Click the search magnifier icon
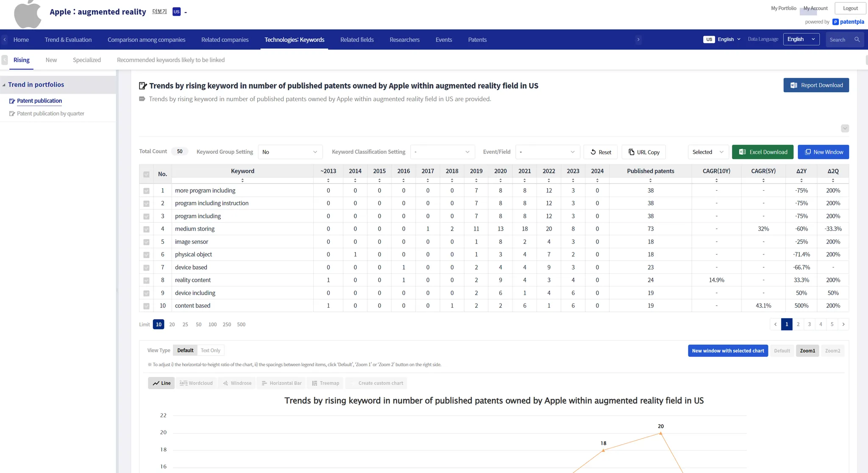 (x=857, y=39)
